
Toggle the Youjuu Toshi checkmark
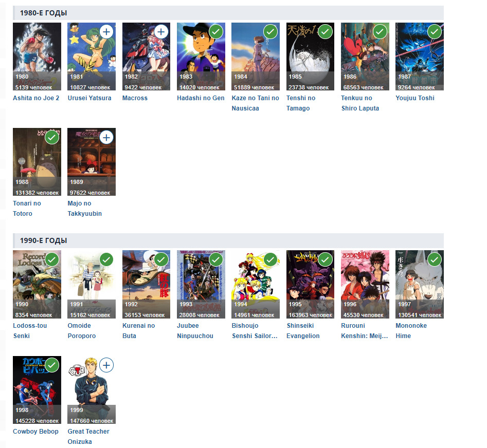435,32
